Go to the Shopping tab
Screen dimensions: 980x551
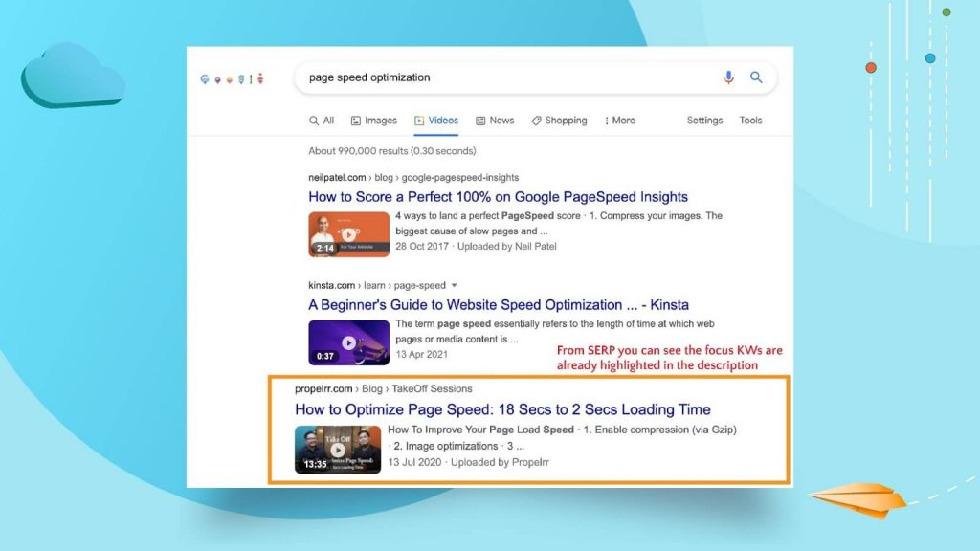pyautogui.click(x=559, y=121)
